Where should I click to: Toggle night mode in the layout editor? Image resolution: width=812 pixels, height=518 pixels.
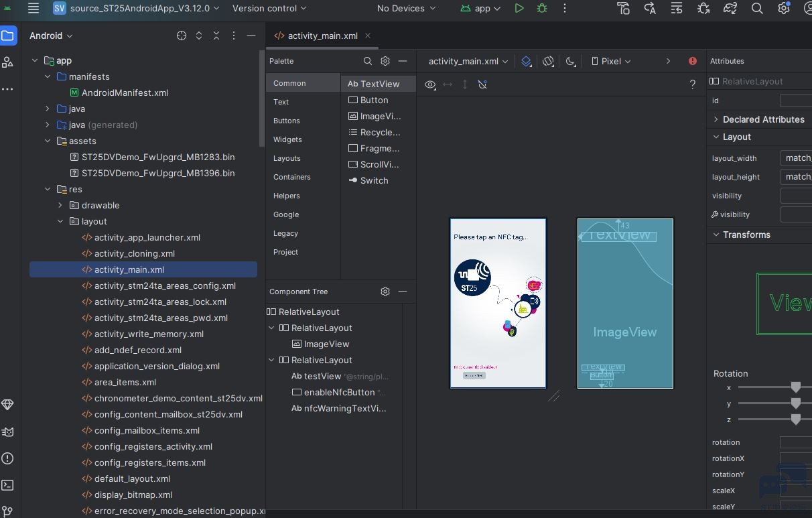(571, 61)
